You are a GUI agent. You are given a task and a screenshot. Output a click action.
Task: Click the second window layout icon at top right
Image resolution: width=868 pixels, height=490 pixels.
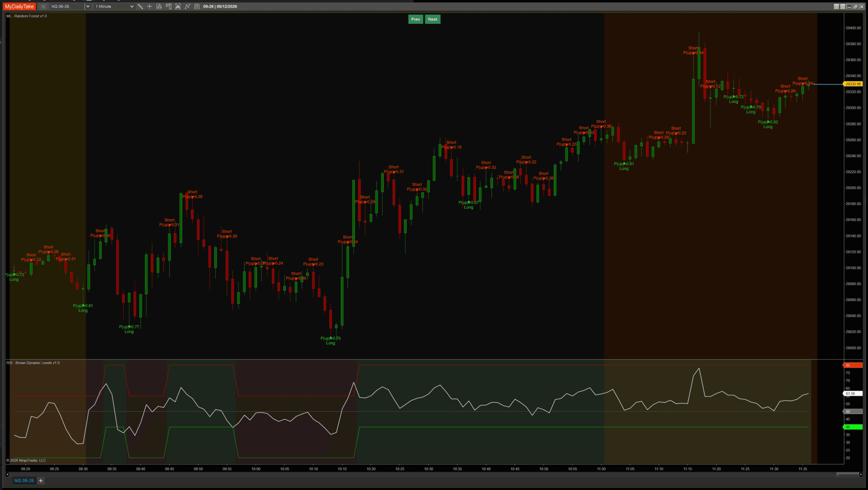point(843,6)
